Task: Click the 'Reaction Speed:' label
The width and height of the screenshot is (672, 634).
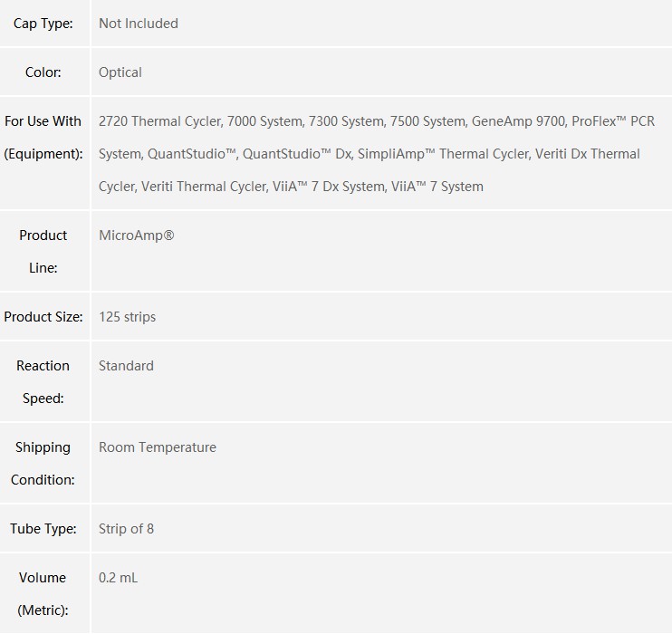Action: tap(43, 381)
